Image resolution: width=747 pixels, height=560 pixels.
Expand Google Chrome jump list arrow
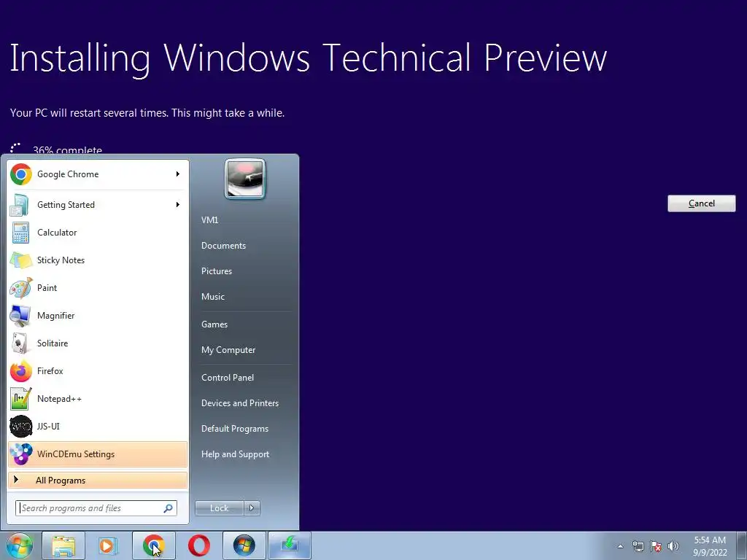point(178,174)
